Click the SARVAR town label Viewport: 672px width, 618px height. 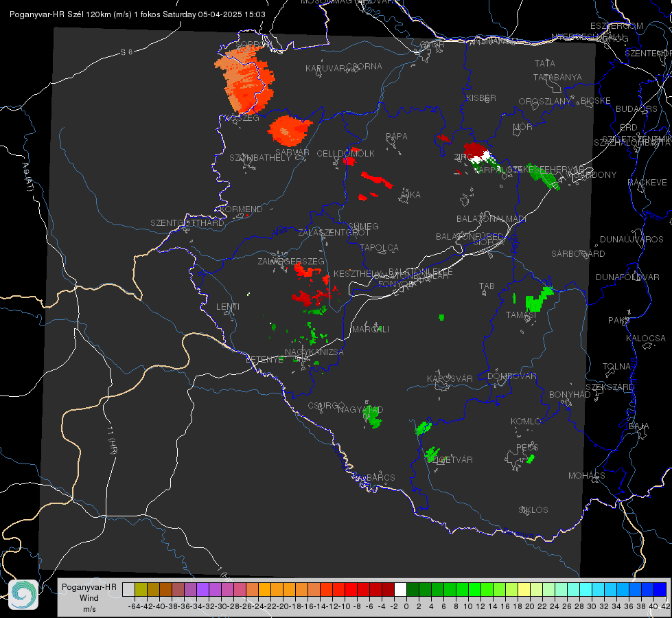click(292, 152)
